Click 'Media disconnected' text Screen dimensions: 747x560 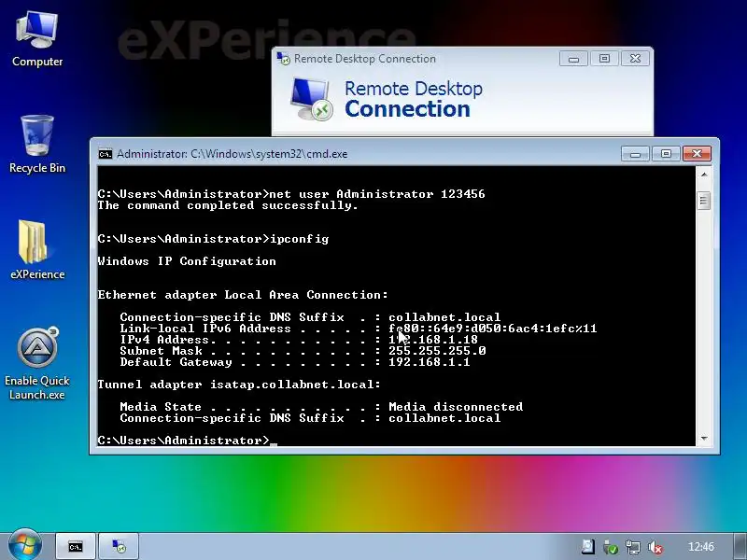[456, 407]
